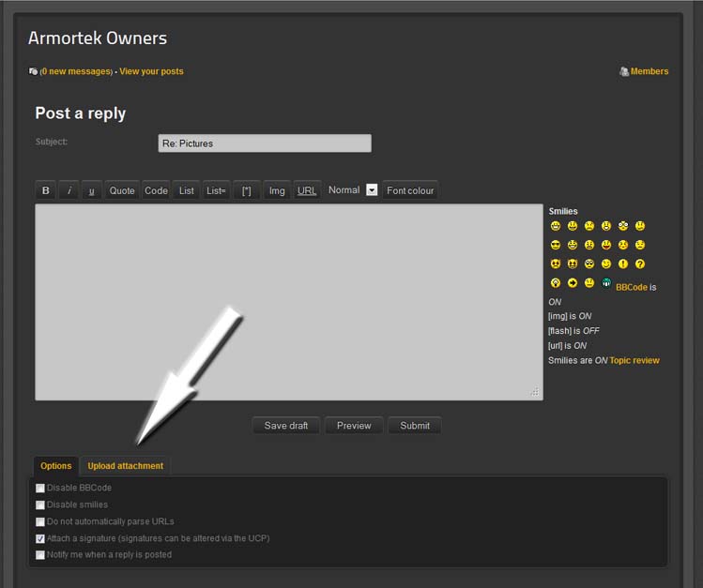This screenshot has height=588, width=703.
Task: Insert a Quote BBCode tag
Action: coord(122,190)
